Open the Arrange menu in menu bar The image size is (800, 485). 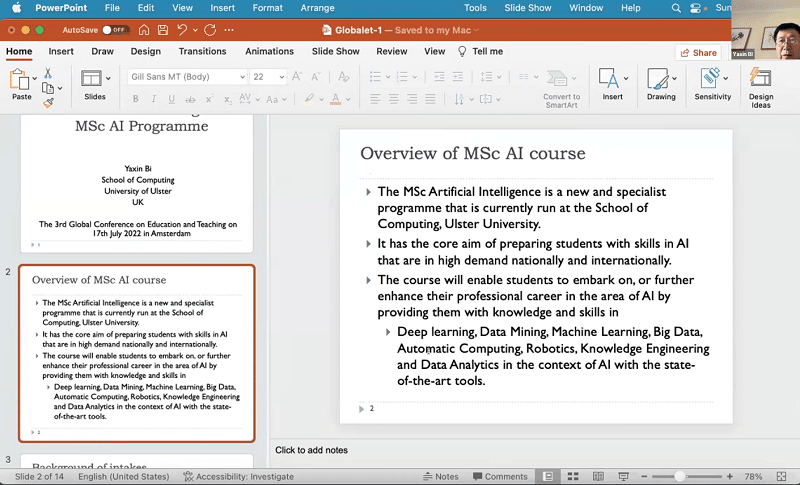[318, 8]
